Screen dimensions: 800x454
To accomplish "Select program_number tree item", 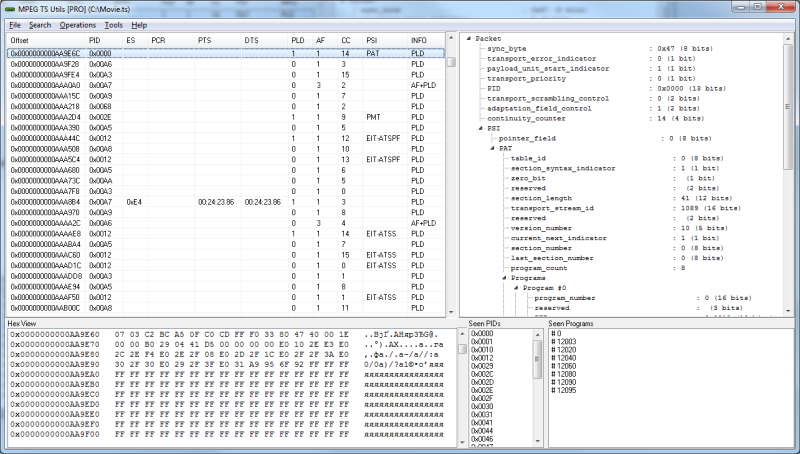I will click(564, 298).
